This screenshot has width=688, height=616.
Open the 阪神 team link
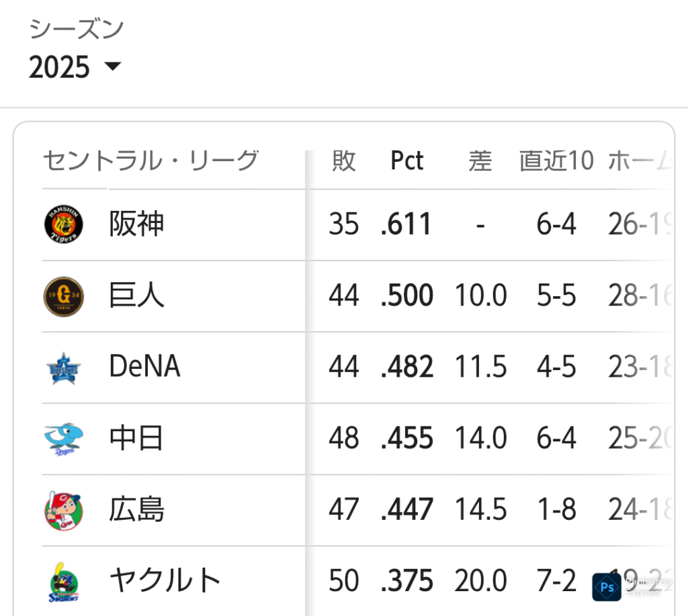click(136, 224)
